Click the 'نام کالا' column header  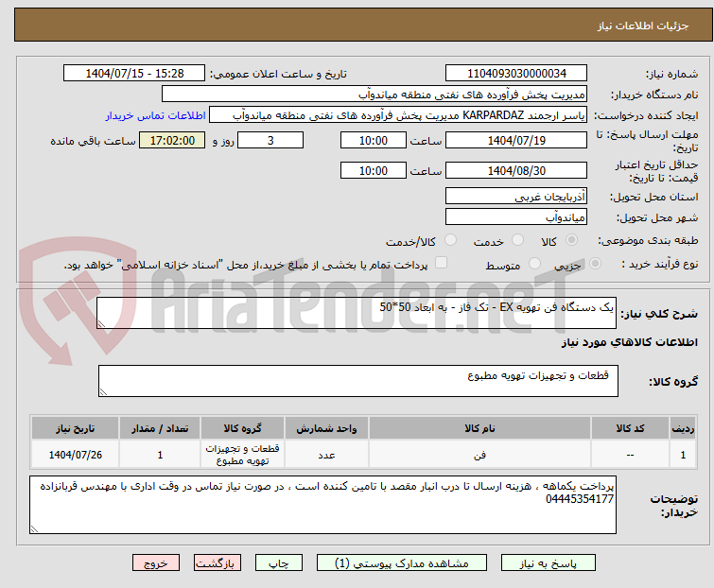click(x=480, y=428)
